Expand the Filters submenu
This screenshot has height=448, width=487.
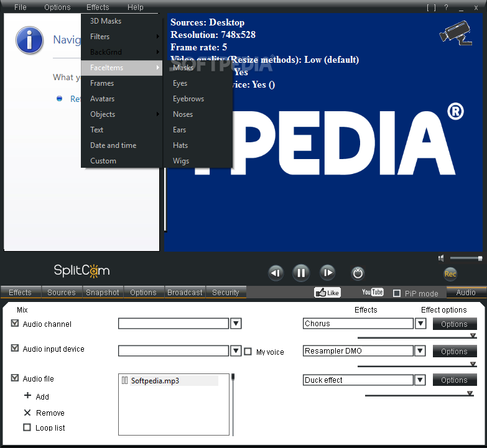(122, 37)
